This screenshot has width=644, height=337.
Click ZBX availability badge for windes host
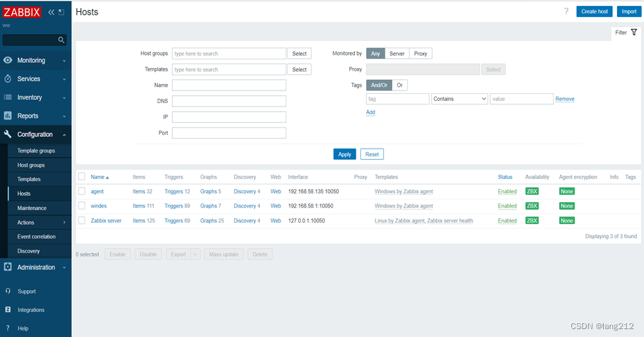532,206
